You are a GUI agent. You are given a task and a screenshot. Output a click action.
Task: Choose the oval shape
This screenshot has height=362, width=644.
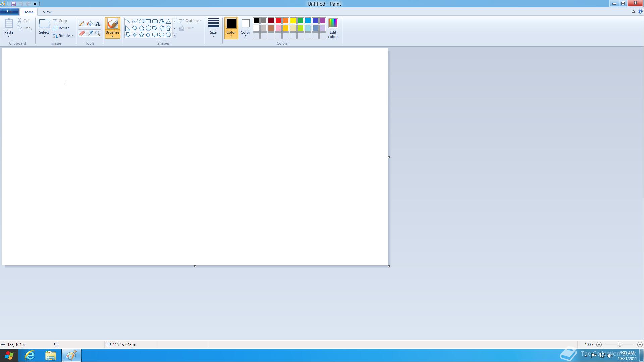[x=141, y=21]
